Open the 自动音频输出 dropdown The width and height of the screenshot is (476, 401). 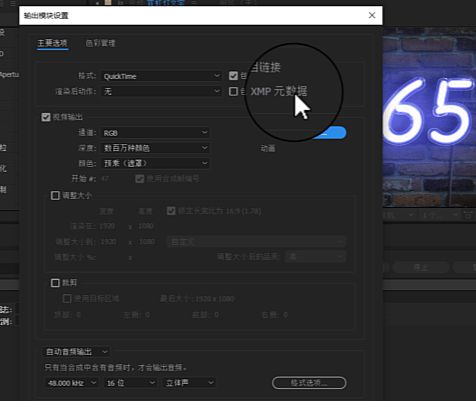76,352
